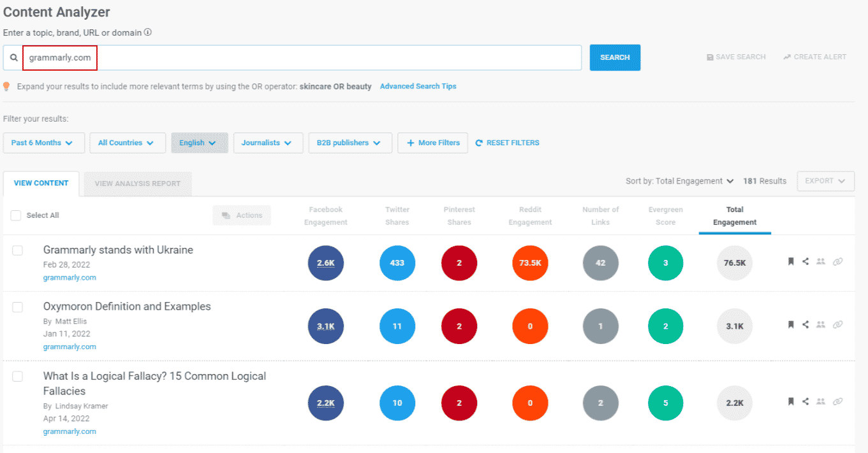View sharers of 'Grammarly stands with Ukraine'
Screen dimensions: 868x453
point(821,261)
